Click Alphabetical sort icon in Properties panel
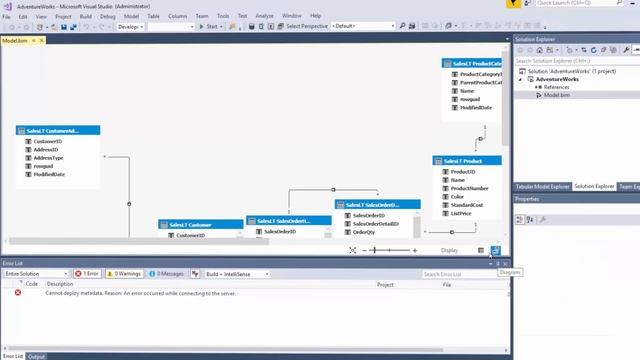This screenshot has height=360, width=640. 530,220
